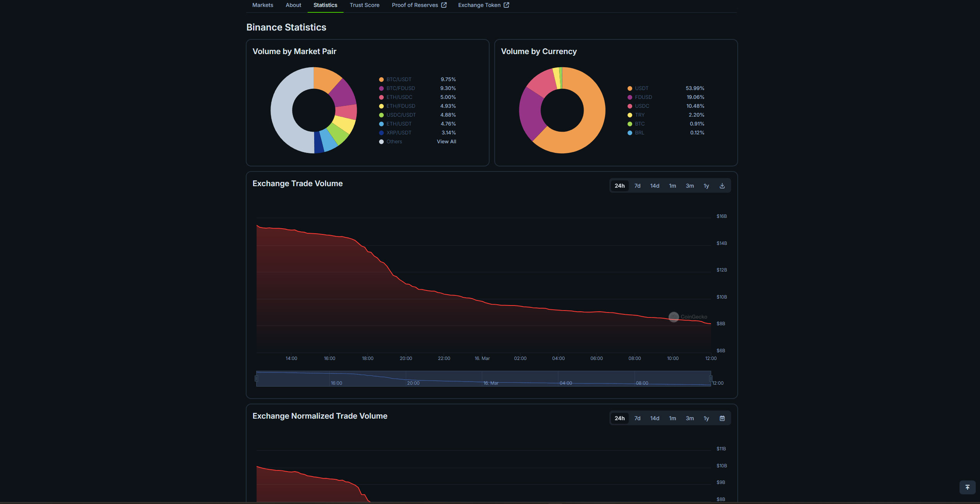Image resolution: width=980 pixels, height=504 pixels.
Task: Download Exchange Trade Volume chart data
Action: tap(722, 186)
